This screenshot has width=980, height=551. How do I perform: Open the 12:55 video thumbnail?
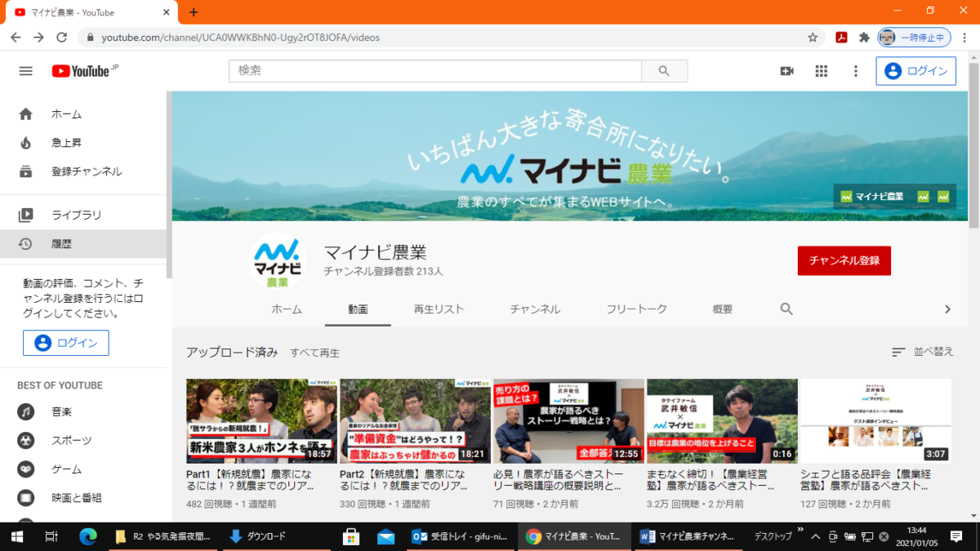568,421
